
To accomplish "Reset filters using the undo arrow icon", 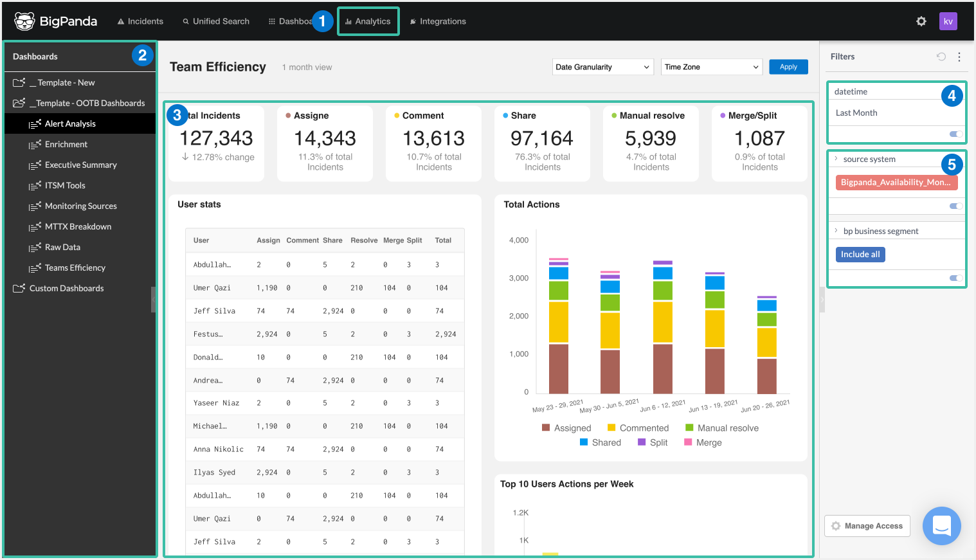I will tap(941, 57).
